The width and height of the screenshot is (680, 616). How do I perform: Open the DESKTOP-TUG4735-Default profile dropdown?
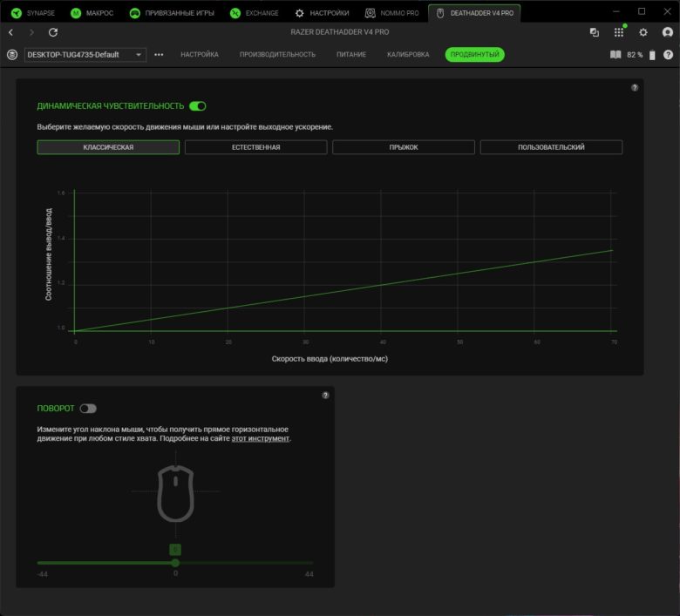(85, 55)
